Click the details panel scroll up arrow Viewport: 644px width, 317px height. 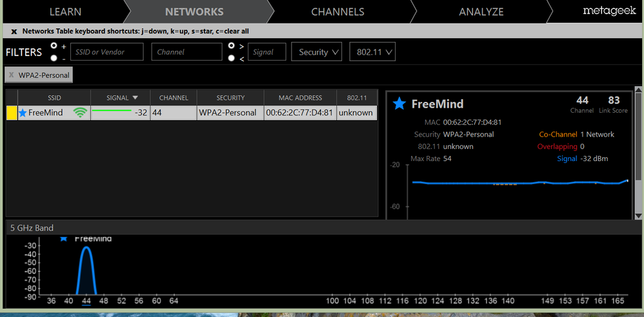638,90
